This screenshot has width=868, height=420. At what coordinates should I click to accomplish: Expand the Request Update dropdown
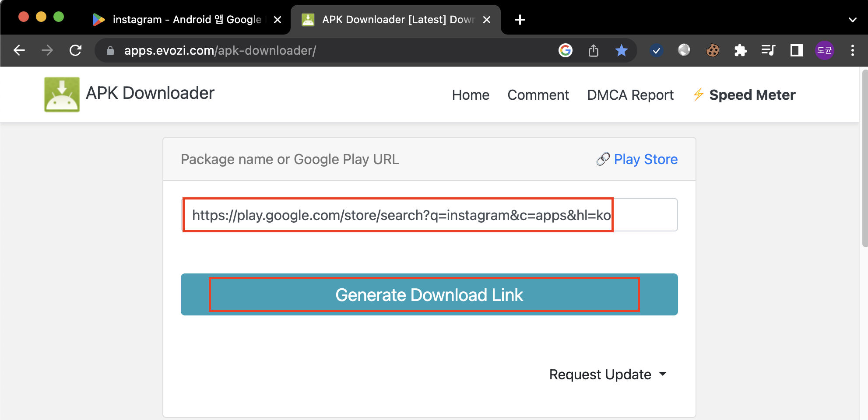coord(608,374)
